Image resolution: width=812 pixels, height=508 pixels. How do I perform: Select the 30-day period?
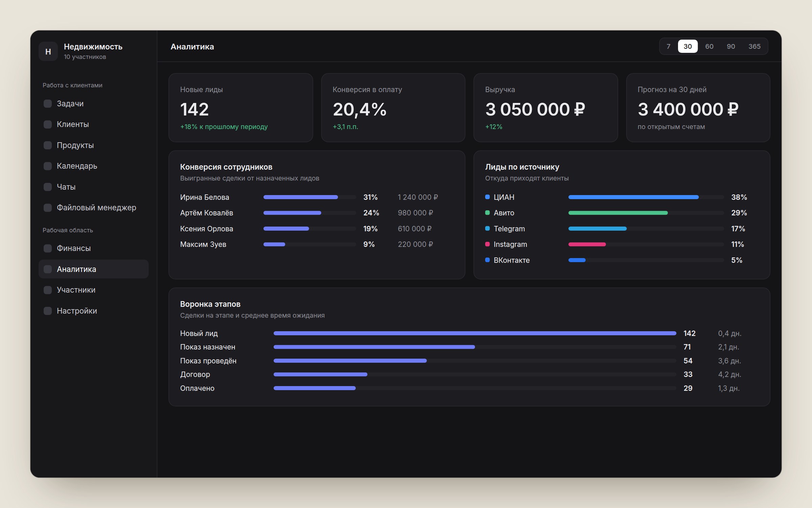coord(687,46)
